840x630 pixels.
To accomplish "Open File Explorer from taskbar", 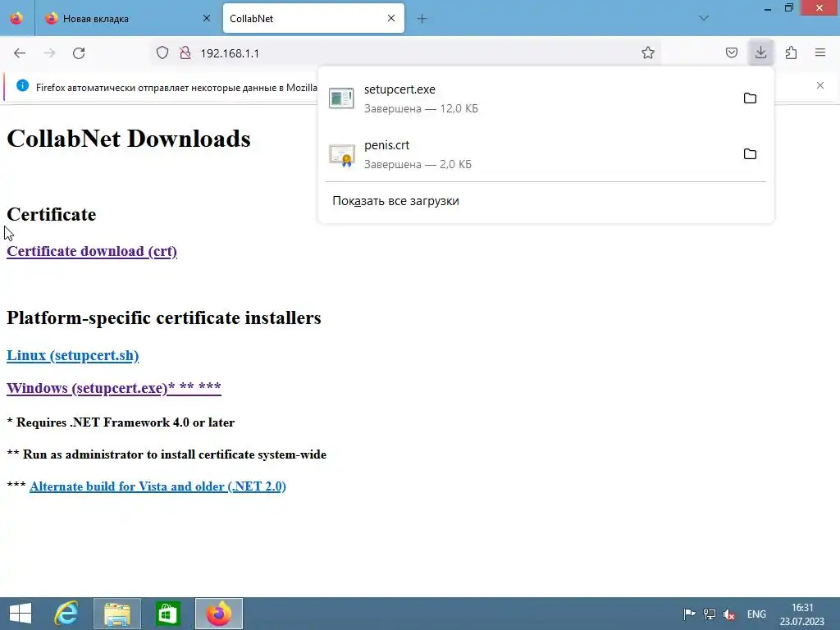I will (x=117, y=614).
